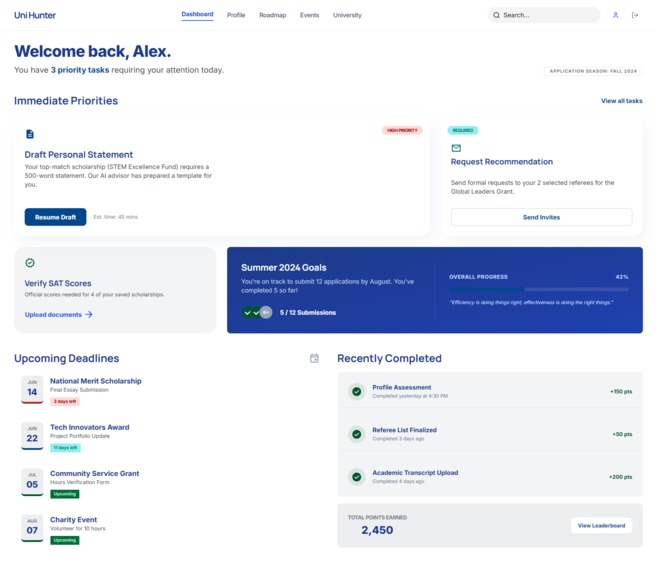This screenshot has width=657, height=573.
Task: Switch to the Dashboard tab
Action: tap(197, 14)
